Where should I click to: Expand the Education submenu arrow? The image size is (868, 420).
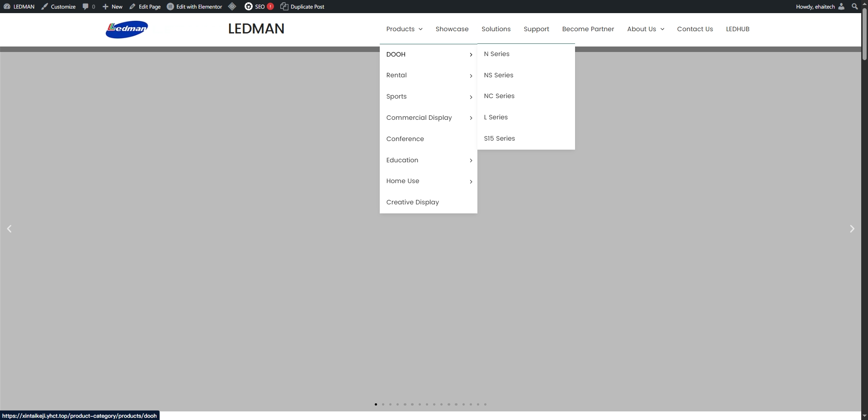(471, 160)
